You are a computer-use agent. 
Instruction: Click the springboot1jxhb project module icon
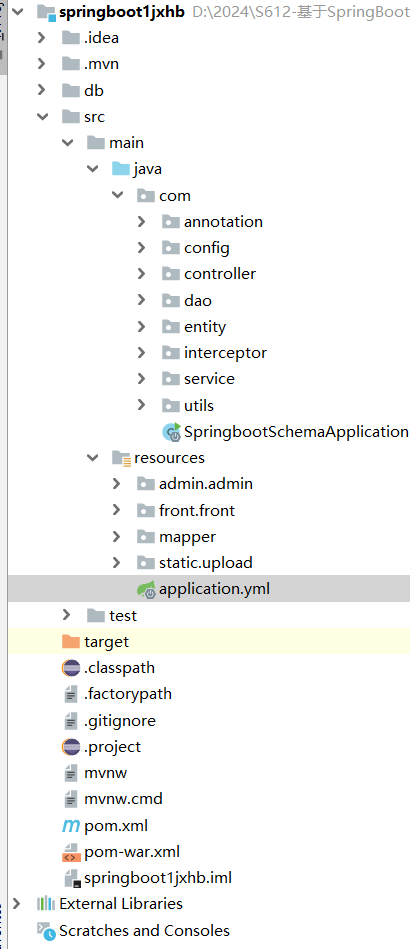click(46, 11)
